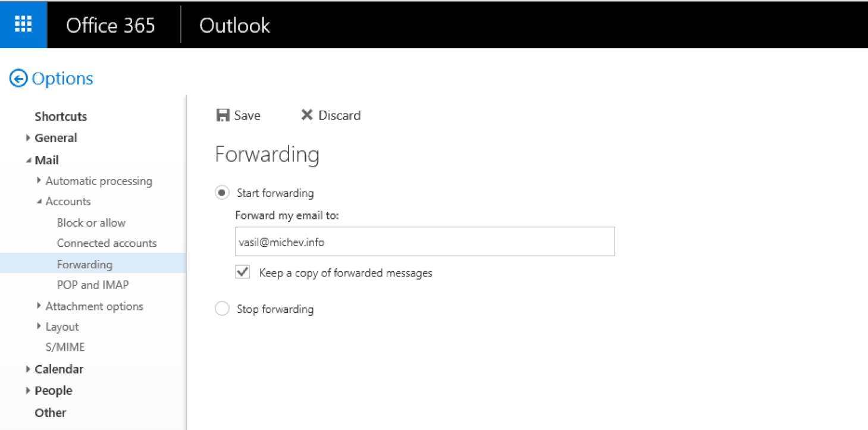Go to Connected accounts page

coord(106,243)
